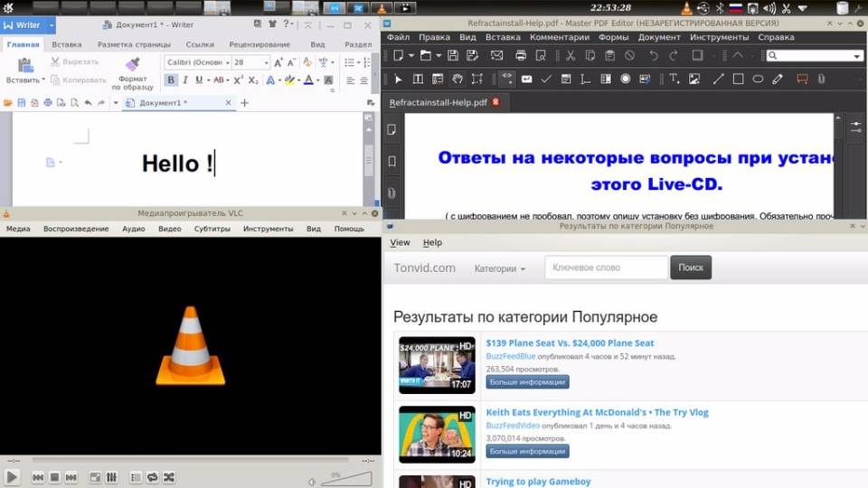
Task: Click the undo arrow in Writer quick toolbar
Action: point(88,103)
